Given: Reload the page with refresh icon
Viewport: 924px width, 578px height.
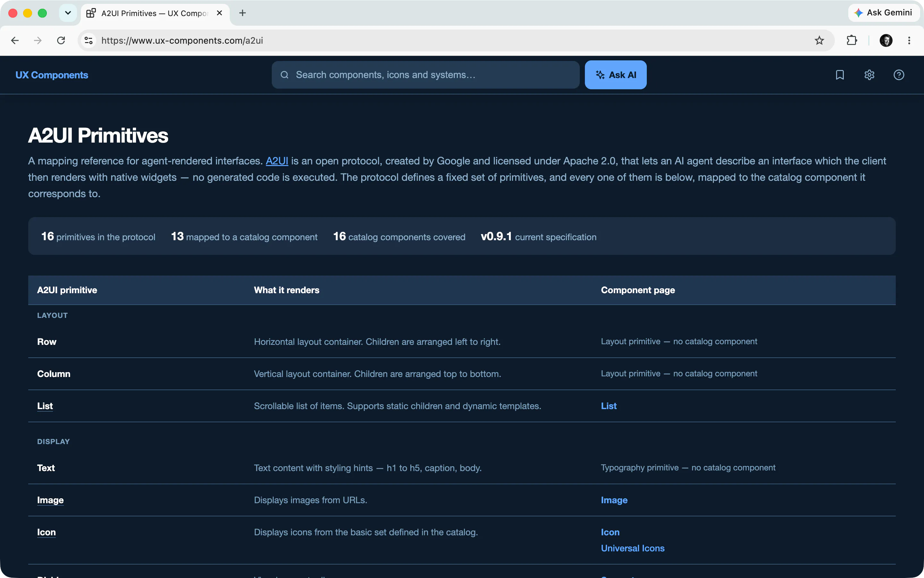Looking at the screenshot, I should point(61,40).
